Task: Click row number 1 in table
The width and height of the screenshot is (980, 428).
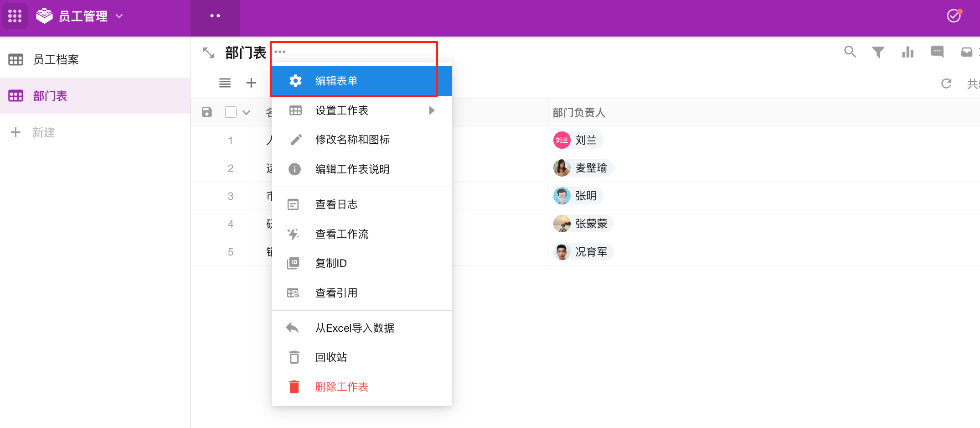Action: click(231, 141)
